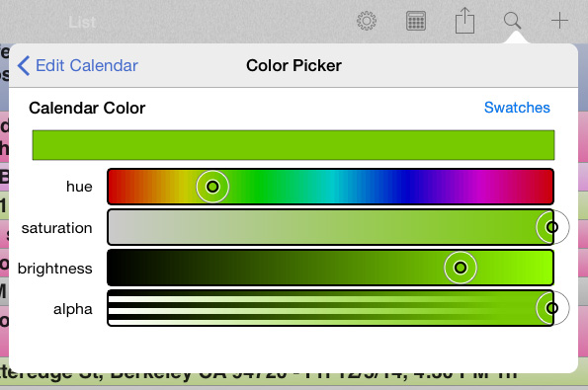Click the alpha slider knob
The image size is (588, 390).
[x=552, y=308]
